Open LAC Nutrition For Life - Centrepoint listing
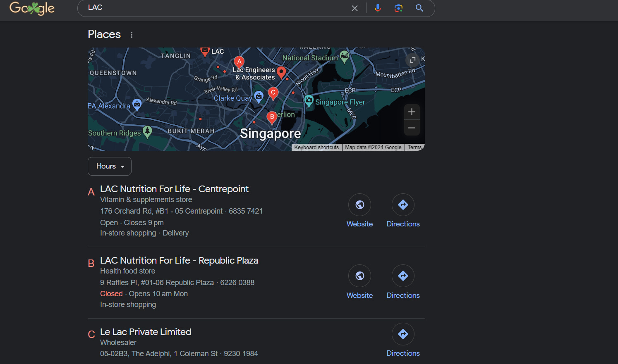Image resolution: width=618 pixels, height=364 pixels. pos(174,189)
